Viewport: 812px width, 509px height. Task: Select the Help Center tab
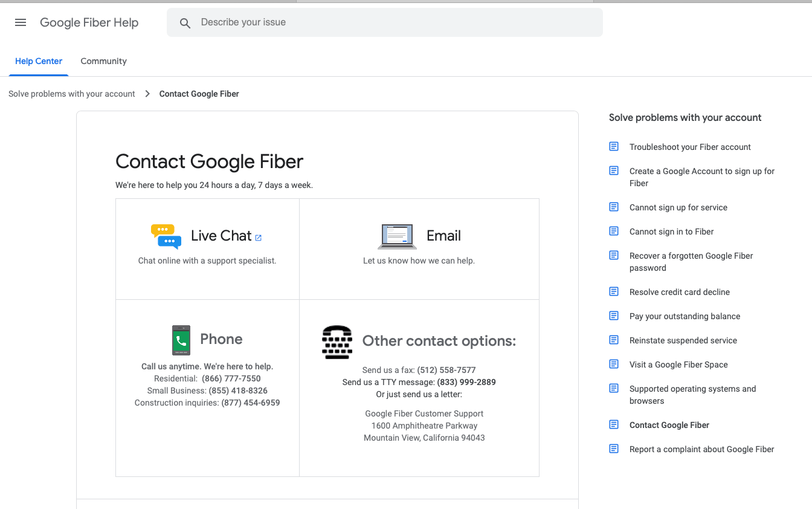click(x=39, y=61)
